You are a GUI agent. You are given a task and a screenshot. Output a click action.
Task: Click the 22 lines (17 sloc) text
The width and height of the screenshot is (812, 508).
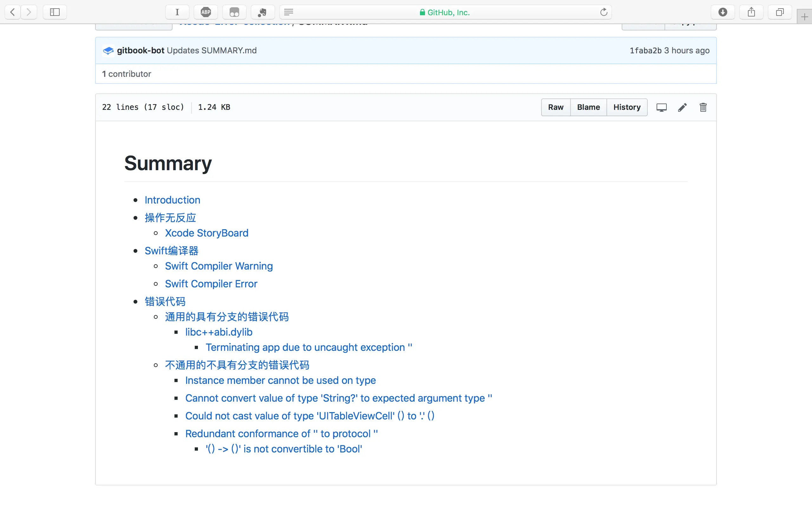143,107
